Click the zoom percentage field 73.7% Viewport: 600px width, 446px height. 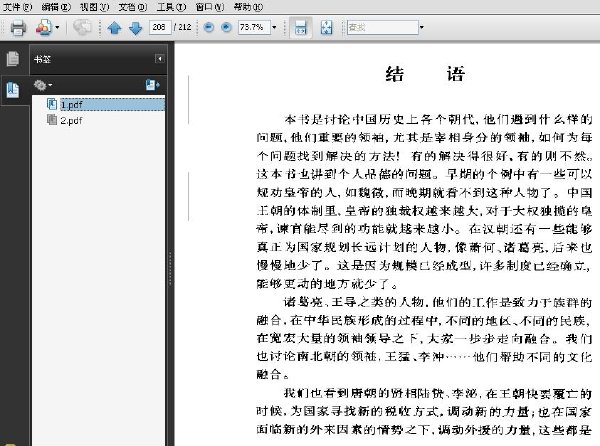(254, 27)
